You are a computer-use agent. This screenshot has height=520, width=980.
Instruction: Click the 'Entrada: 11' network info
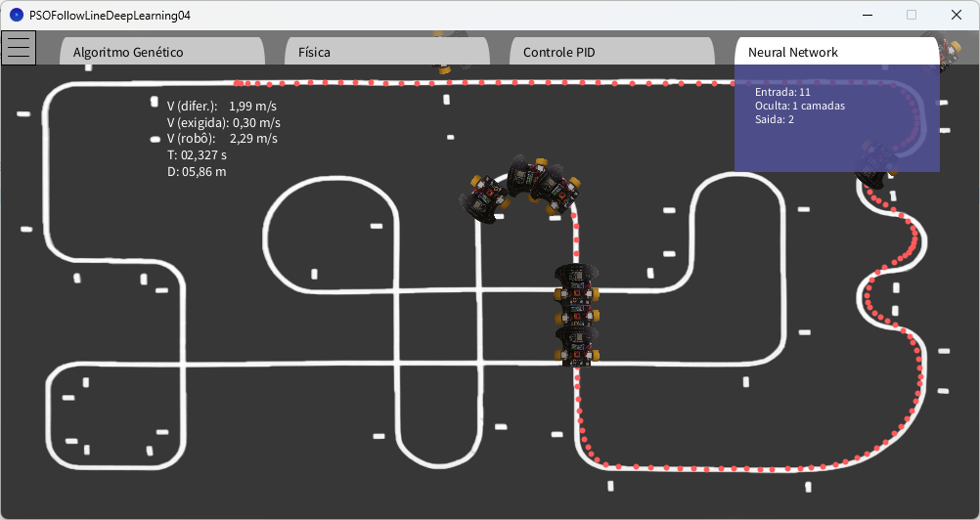782,93
